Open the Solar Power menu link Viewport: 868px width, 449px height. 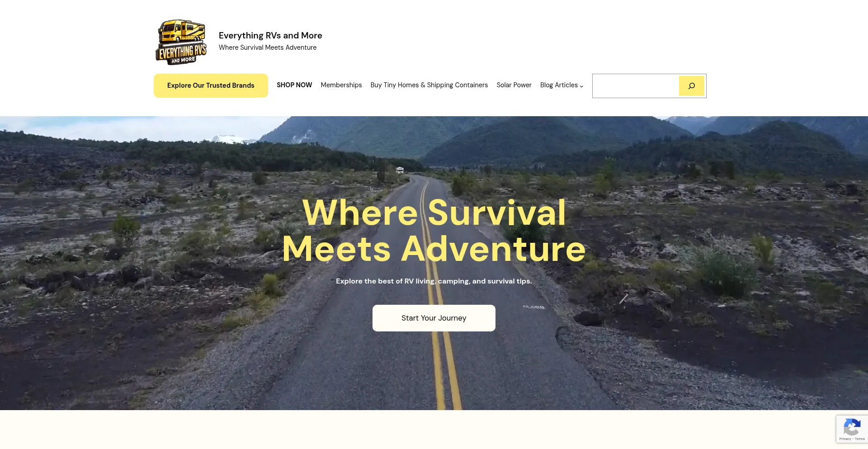click(514, 85)
